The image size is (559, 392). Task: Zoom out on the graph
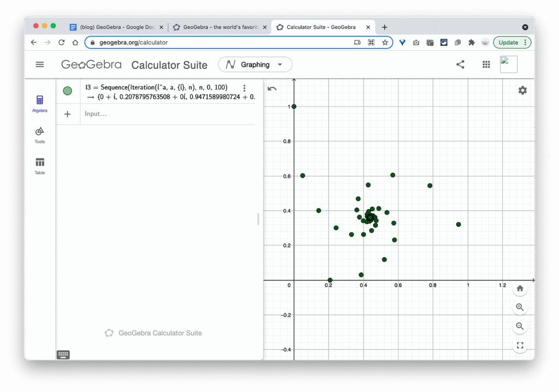click(520, 326)
